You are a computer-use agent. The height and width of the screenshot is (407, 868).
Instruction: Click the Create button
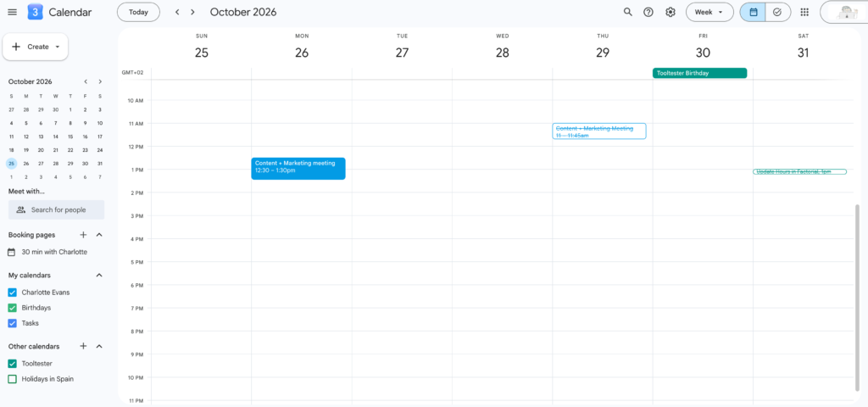tap(36, 47)
